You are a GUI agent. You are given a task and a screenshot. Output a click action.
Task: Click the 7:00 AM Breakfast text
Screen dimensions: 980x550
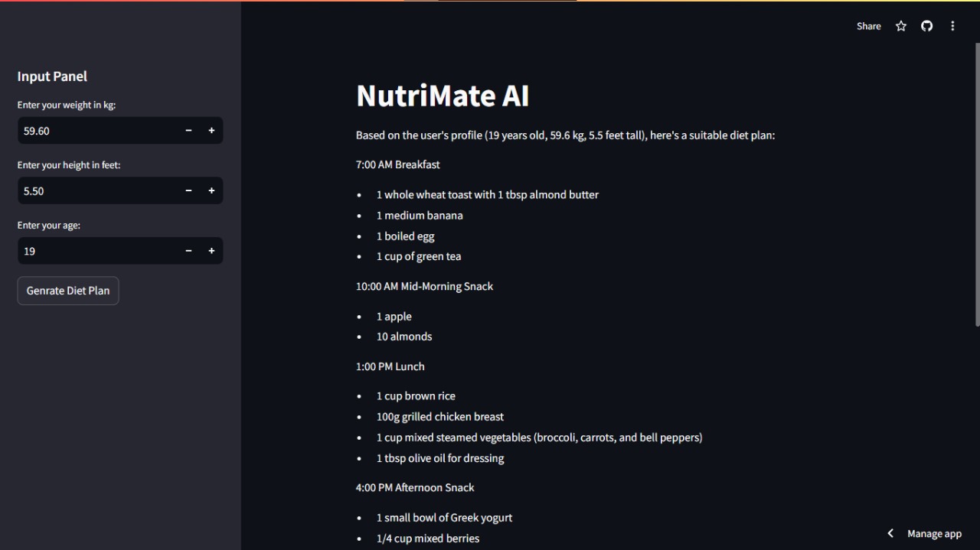point(398,164)
